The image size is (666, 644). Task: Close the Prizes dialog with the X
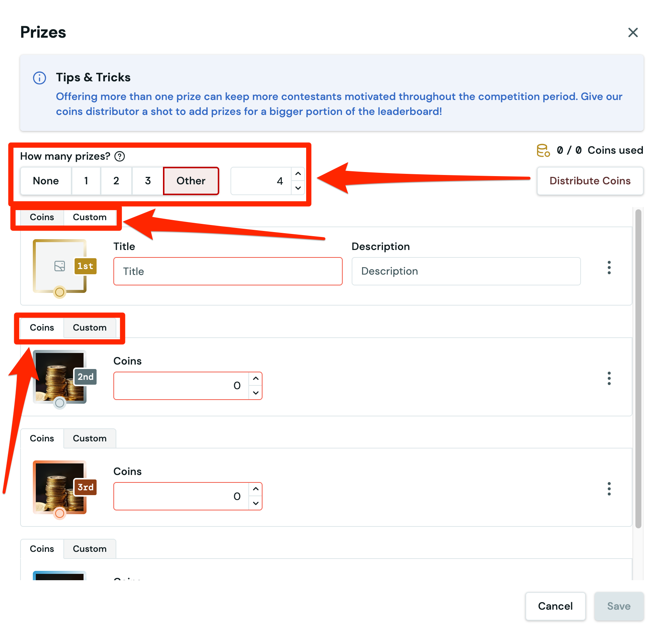click(x=633, y=32)
